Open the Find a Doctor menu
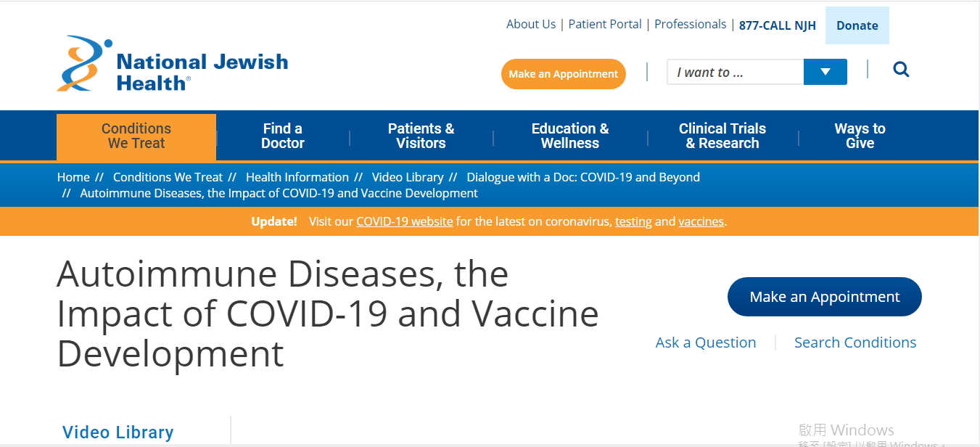Screen dimensions: 980x447 tap(282, 136)
